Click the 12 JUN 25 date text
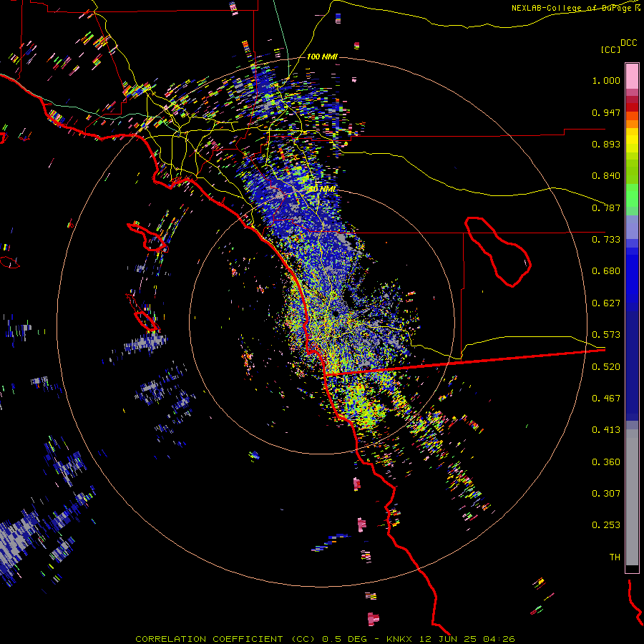The width and height of the screenshot is (644, 644). (449, 639)
